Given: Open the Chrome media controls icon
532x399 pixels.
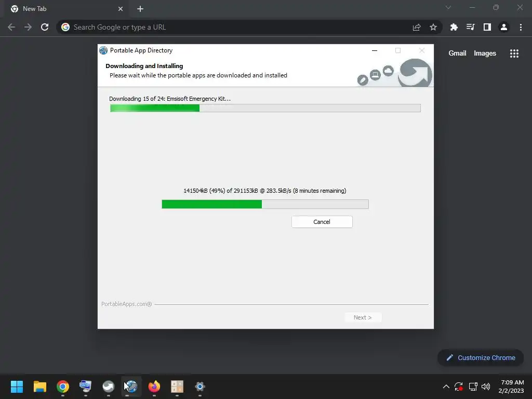Looking at the screenshot, I should click(470, 27).
